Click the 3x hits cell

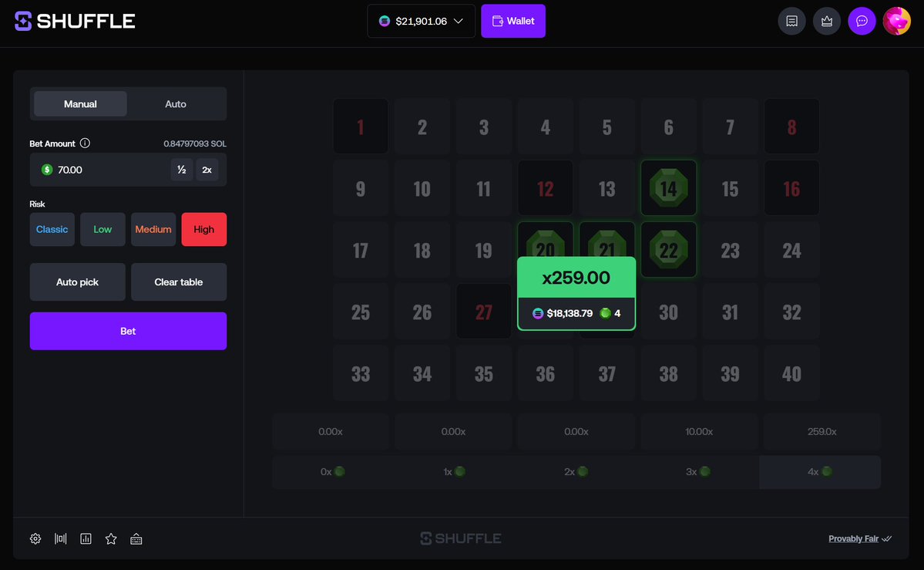tap(698, 471)
